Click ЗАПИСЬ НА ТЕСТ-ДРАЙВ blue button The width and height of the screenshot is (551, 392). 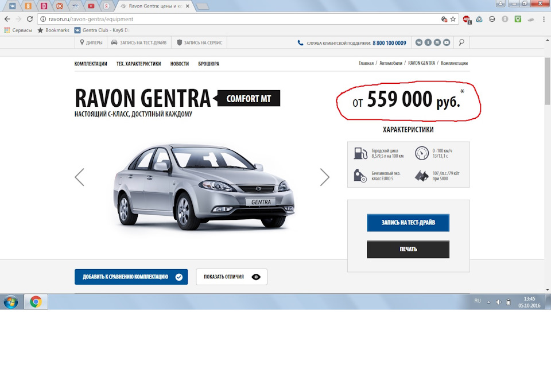[x=408, y=223]
